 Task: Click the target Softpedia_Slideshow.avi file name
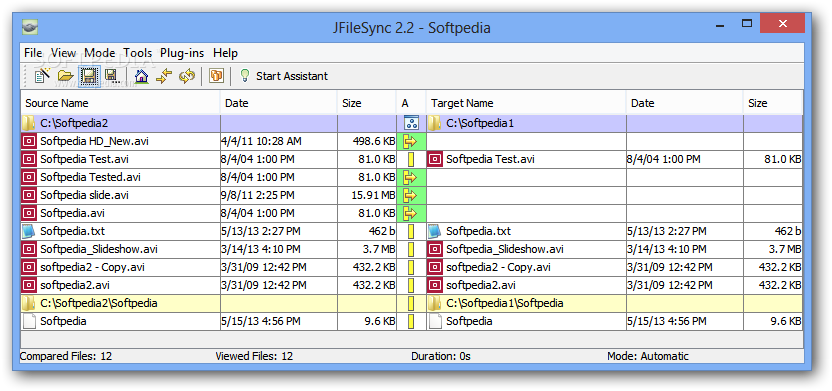tap(505, 249)
